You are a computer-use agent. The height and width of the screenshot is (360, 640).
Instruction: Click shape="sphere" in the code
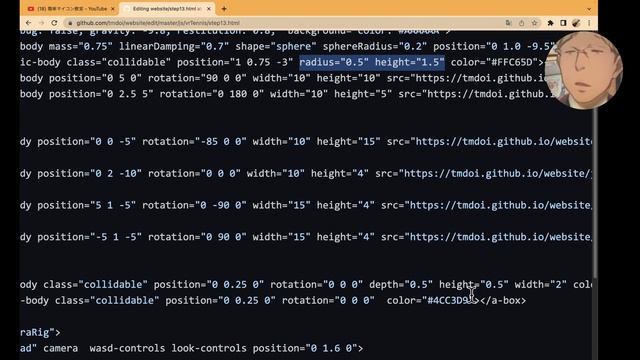(276, 47)
